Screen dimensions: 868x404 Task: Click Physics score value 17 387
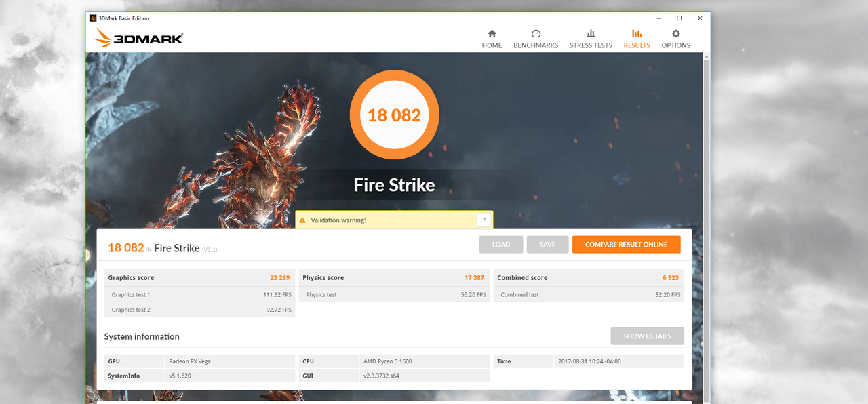click(x=474, y=278)
